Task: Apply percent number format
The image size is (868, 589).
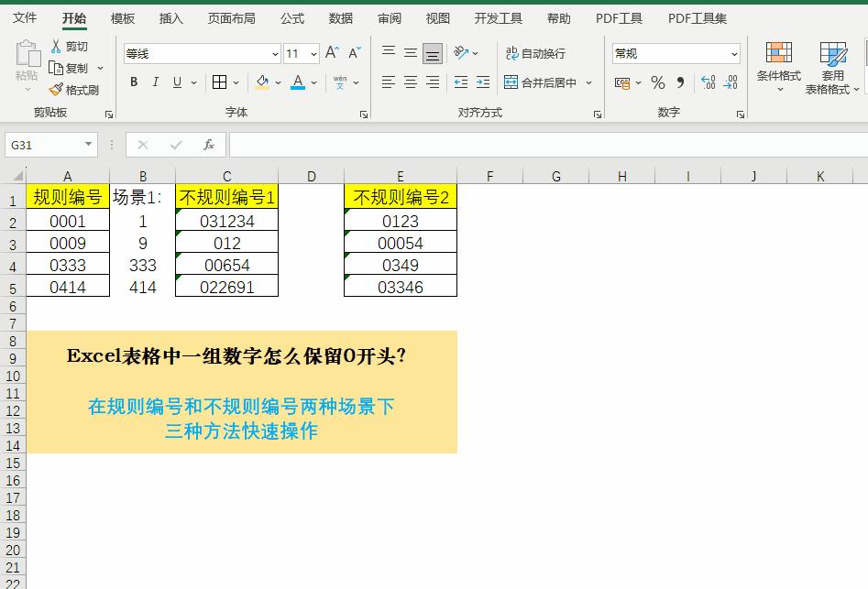Action: pos(657,82)
